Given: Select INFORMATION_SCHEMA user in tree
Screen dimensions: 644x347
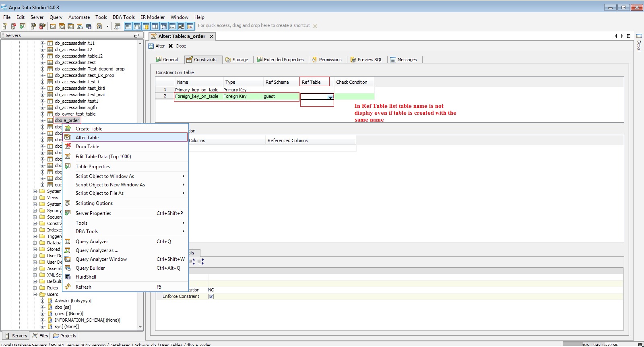Looking at the screenshot, I should [x=87, y=320].
